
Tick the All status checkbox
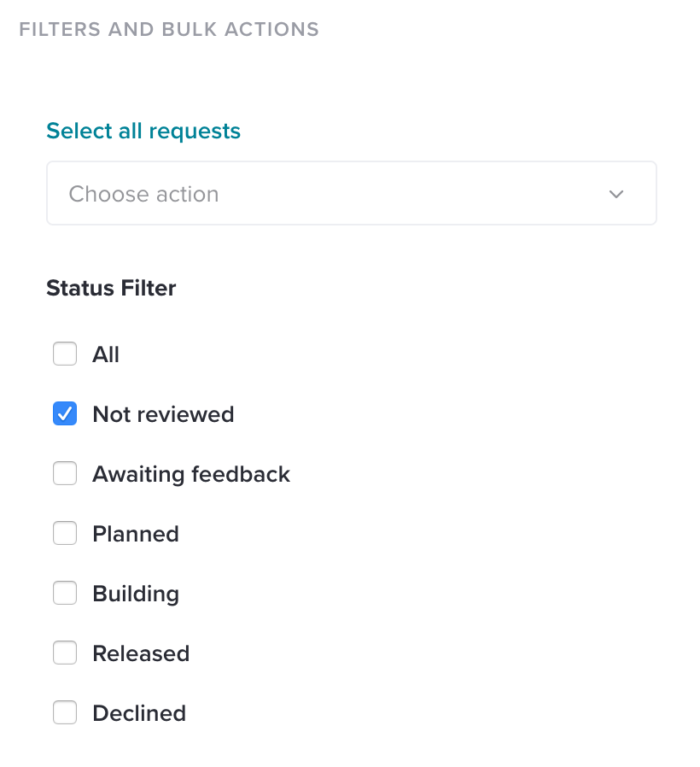coord(65,354)
